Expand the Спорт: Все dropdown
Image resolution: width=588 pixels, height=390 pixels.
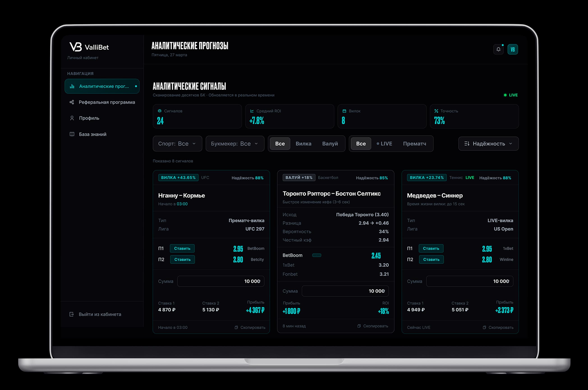pos(177,143)
